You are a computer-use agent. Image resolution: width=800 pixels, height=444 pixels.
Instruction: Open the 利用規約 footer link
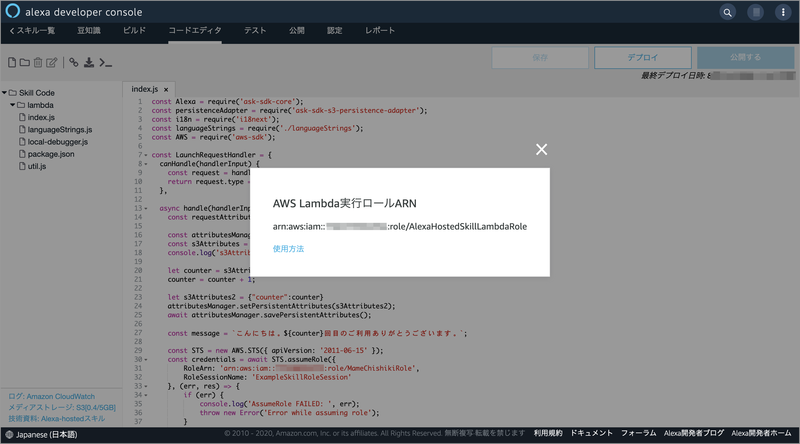(548, 433)
